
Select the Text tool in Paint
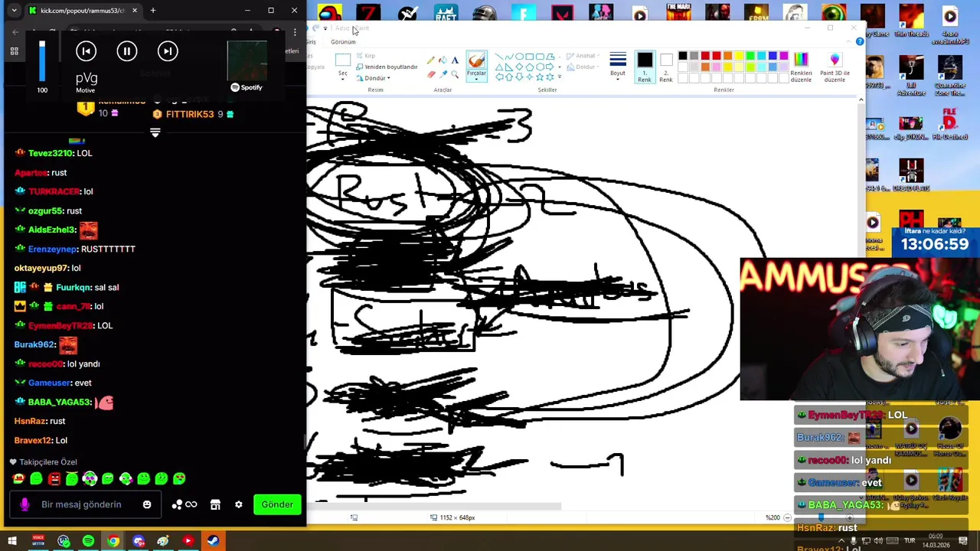pos(454,60)
